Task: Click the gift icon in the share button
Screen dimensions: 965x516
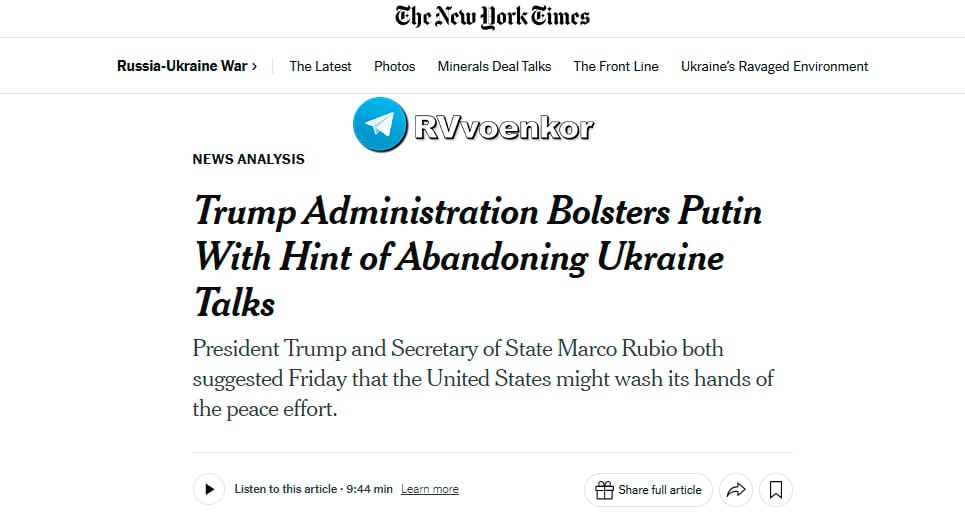Action: [604, 490]
